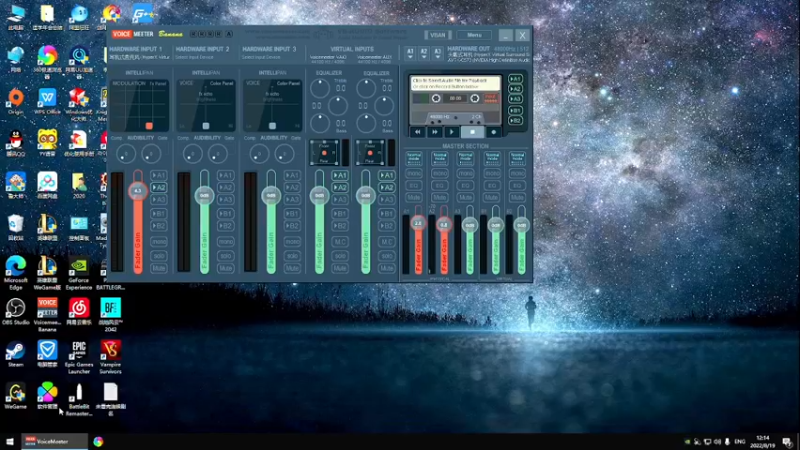800x450 pixels.
Task: Click VoiceMeeter taskbar button
Action: coord(54,441)
